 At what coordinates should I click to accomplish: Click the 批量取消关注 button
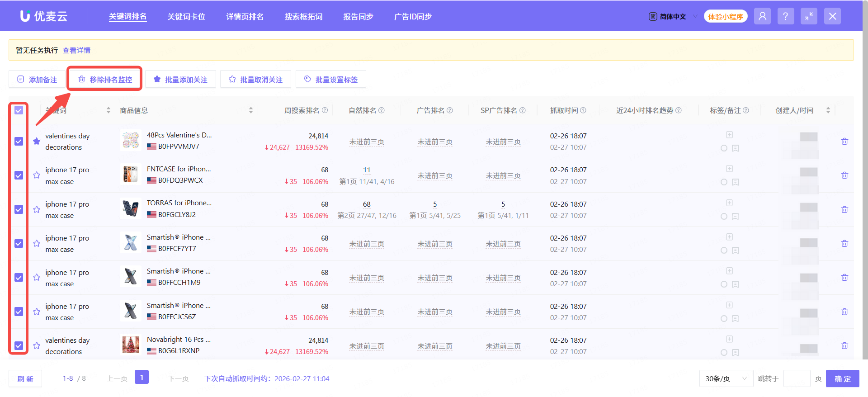point(256,79)
